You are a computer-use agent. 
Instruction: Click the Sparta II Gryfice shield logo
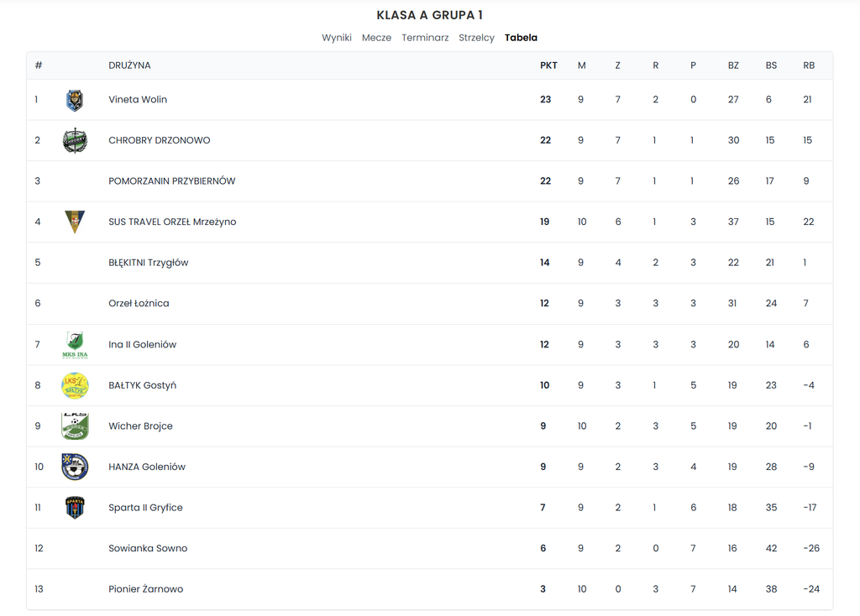(75, 508)
